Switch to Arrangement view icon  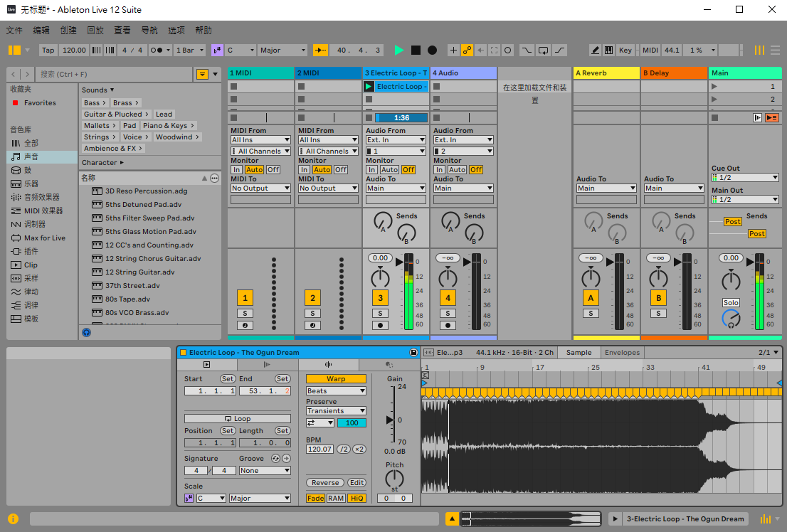point(776,50)
